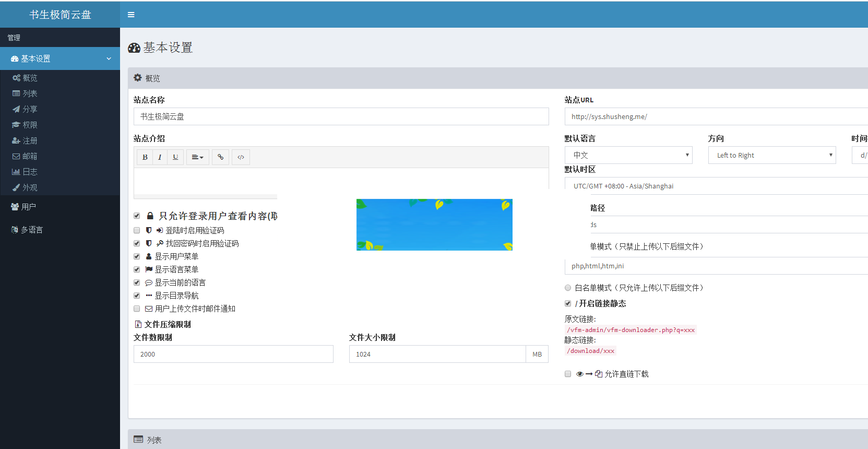Open 用户 management section

(28, 207)
